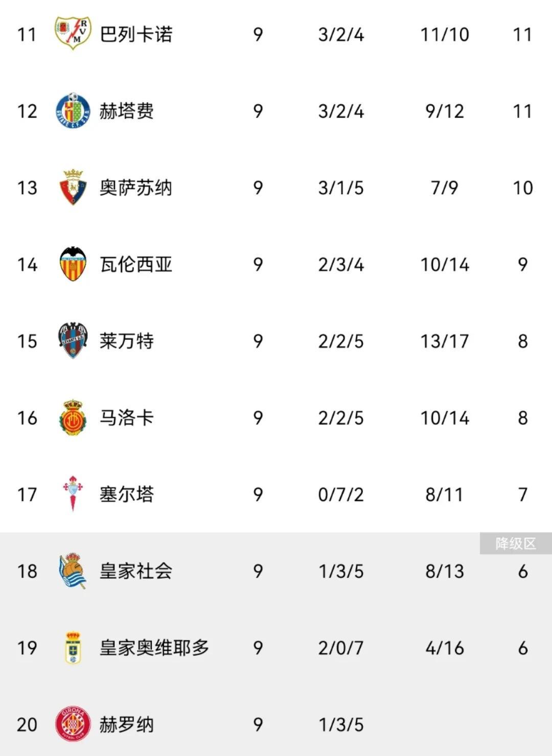This screenshot has height=756, width=552.
Task: Select the Osasuna crest icon
Action: 73,188
